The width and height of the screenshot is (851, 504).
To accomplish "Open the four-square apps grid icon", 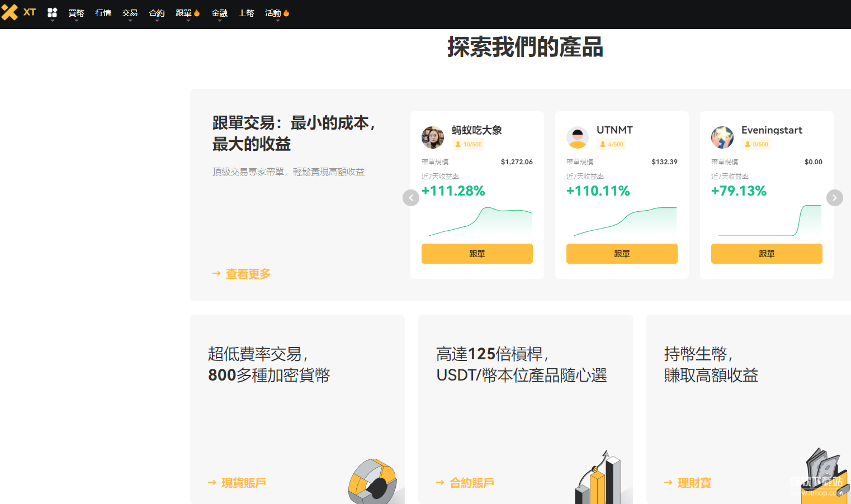I will [x=53, y=12].
